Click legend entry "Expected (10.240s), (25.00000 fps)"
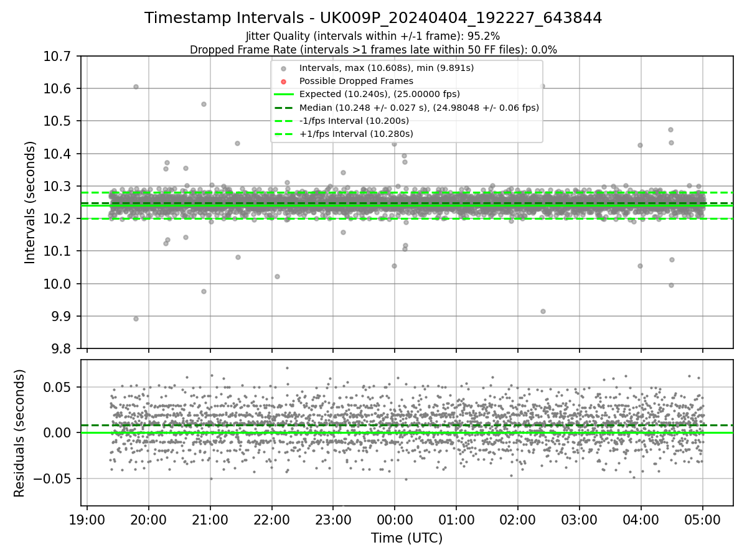 tap(380, 94)
